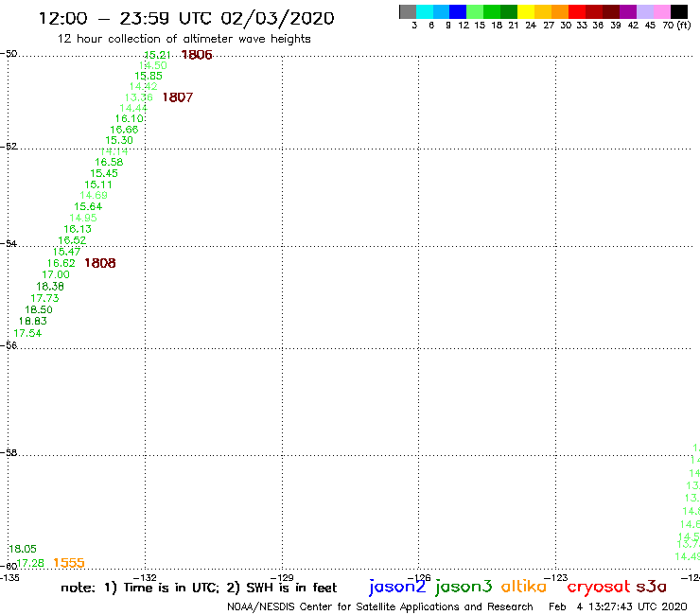The image size is (700, 615).
Task: Click the 1807 time stamp
Action: pos(178,97)
